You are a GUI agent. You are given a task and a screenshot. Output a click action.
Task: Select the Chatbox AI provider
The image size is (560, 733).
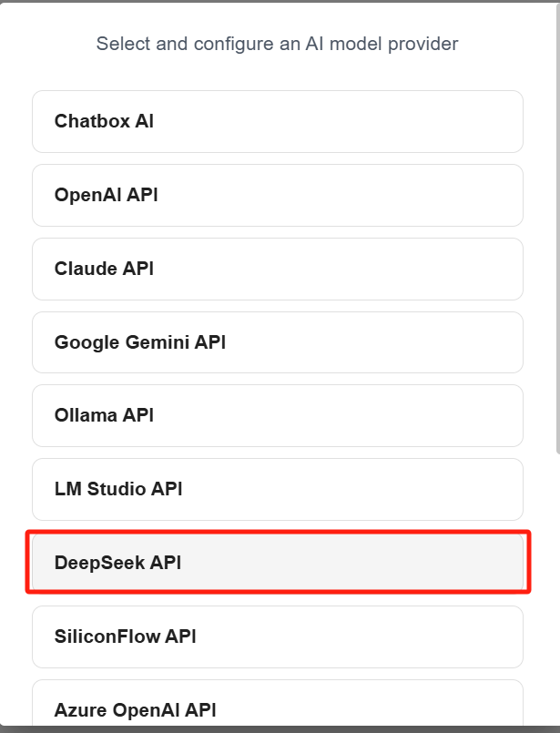277,121
